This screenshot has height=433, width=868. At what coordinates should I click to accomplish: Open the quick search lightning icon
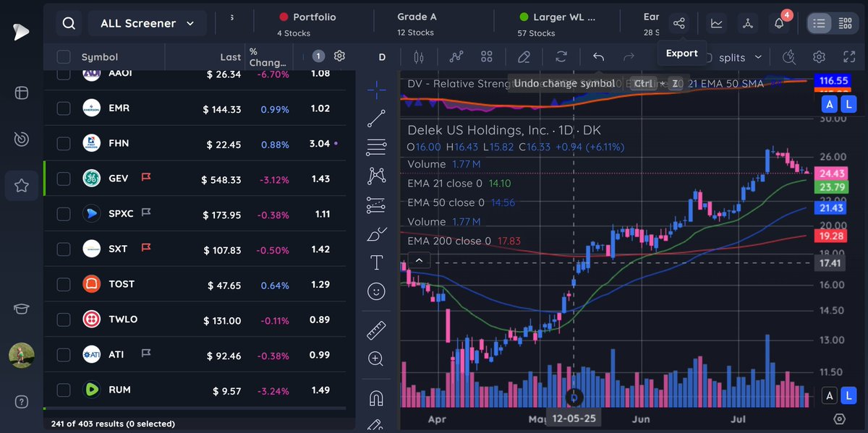click(x=789, y=57)
